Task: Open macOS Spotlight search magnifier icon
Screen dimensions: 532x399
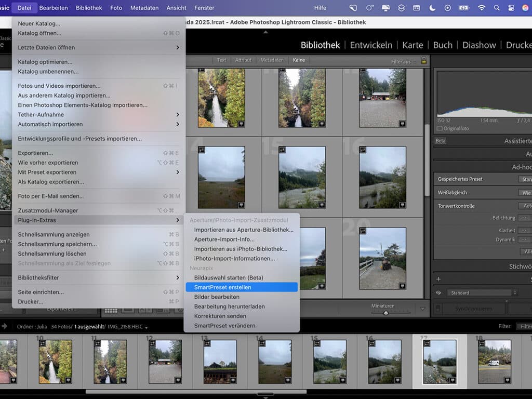Action: pos(496,7)
